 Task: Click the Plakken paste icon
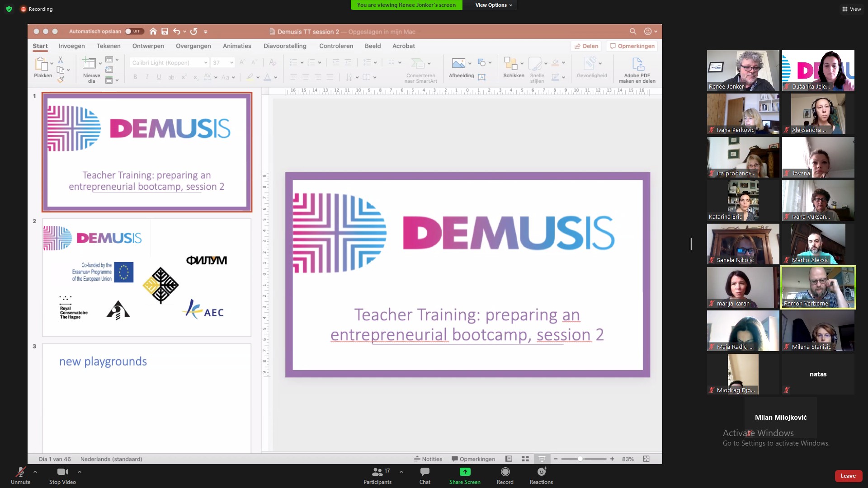point(42,64)
